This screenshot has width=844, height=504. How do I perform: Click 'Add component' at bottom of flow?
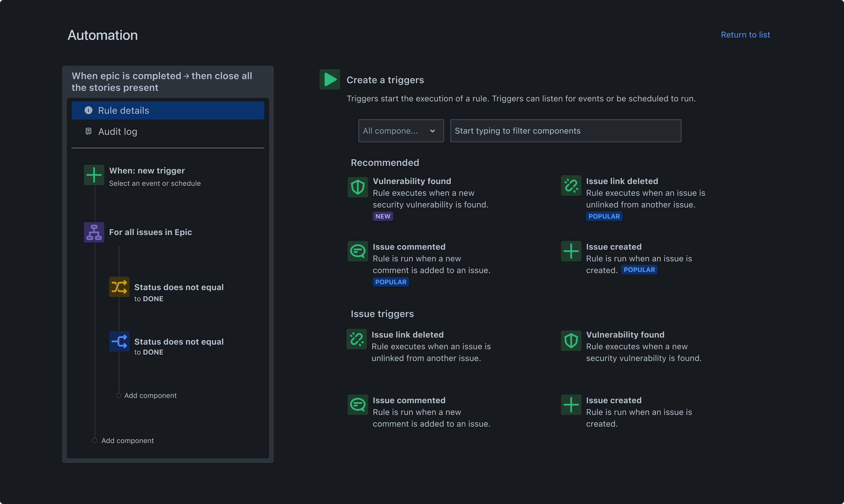pyautogui.click(x=127, y=440)
